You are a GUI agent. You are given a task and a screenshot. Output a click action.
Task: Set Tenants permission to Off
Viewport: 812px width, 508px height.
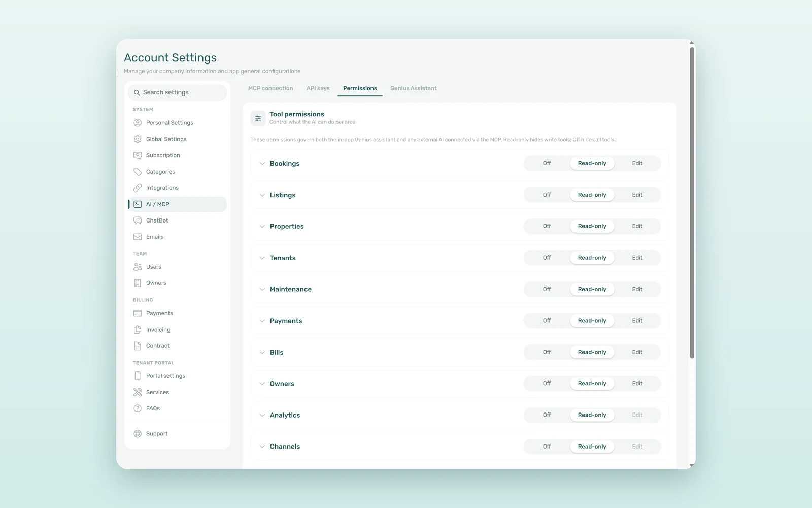click(x=547, y=258)
